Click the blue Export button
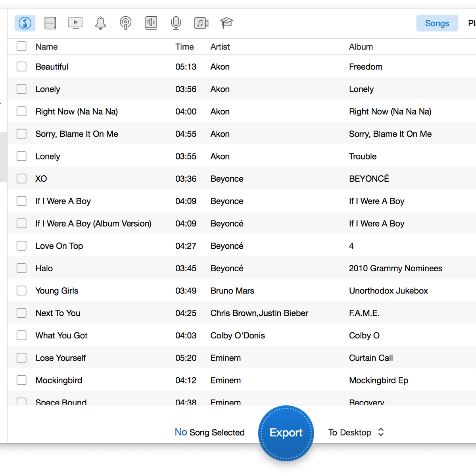The image size is (476, 476). click(286, 433)
